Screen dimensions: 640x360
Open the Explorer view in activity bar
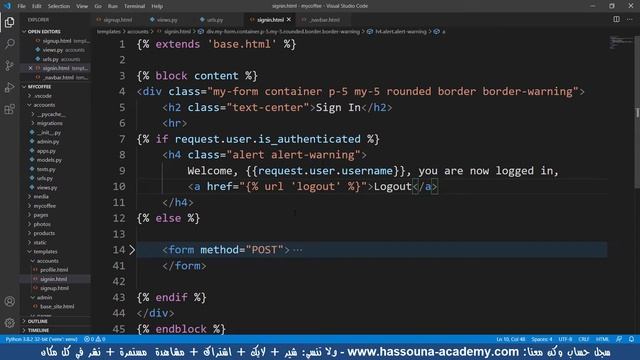[x=9, y=22]
